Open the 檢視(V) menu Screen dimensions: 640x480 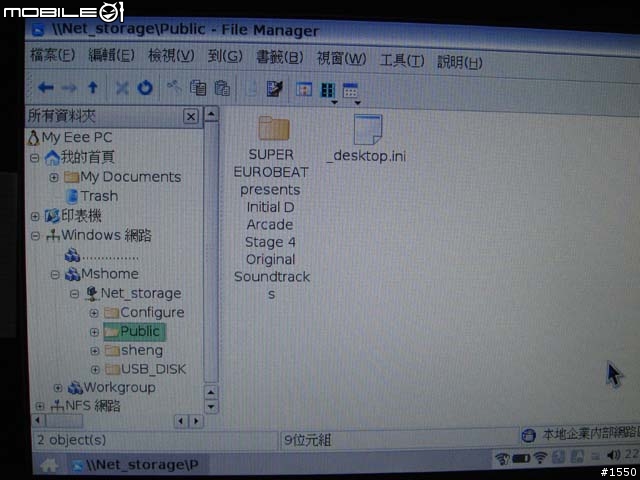(x=171, y=56)
